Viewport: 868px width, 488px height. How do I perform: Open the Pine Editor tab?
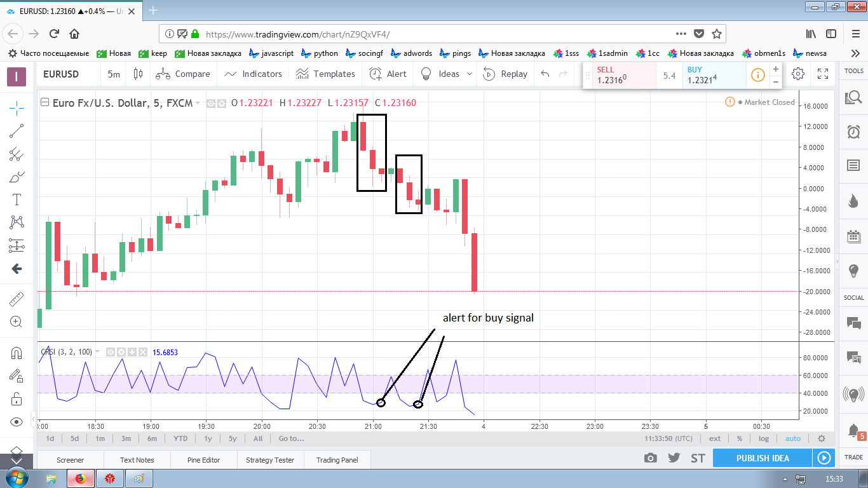204,459
